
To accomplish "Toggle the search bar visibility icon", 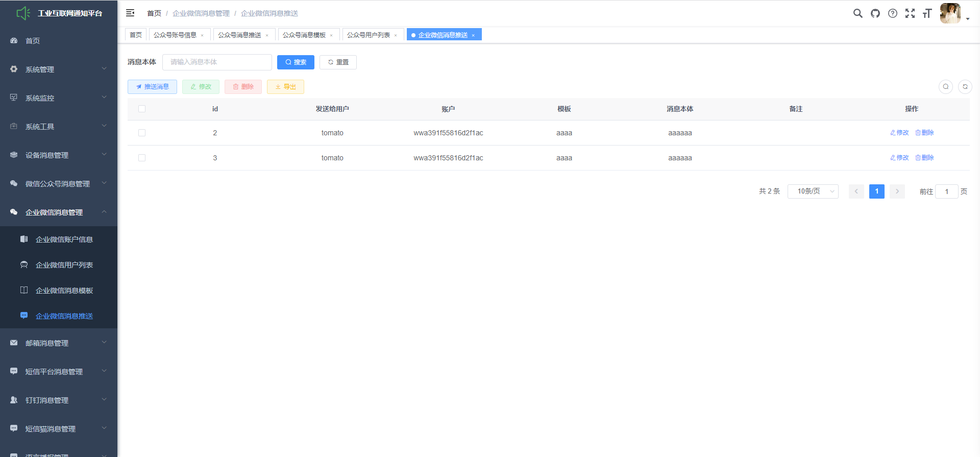I will (x=946, y=87).
